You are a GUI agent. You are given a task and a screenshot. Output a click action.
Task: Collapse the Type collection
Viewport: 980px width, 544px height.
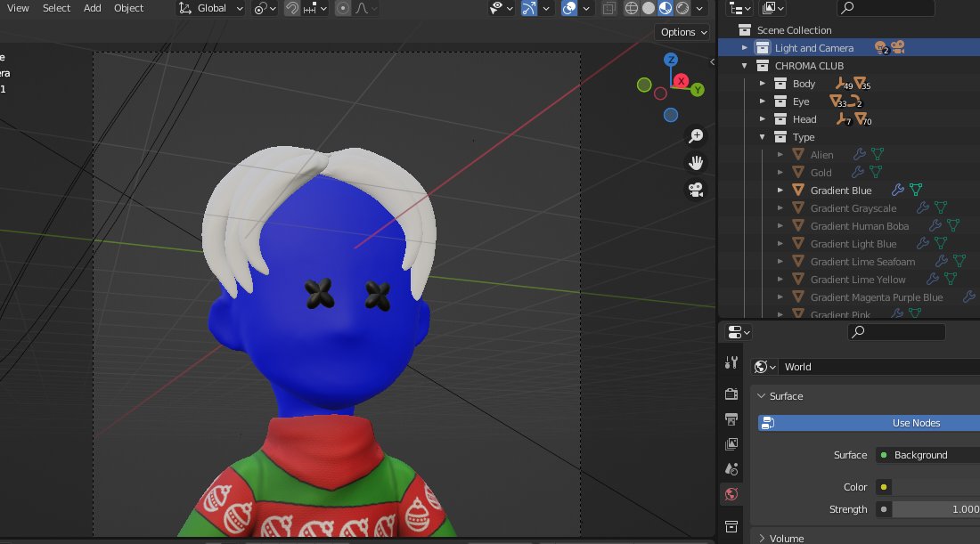[x=762, y=137]
